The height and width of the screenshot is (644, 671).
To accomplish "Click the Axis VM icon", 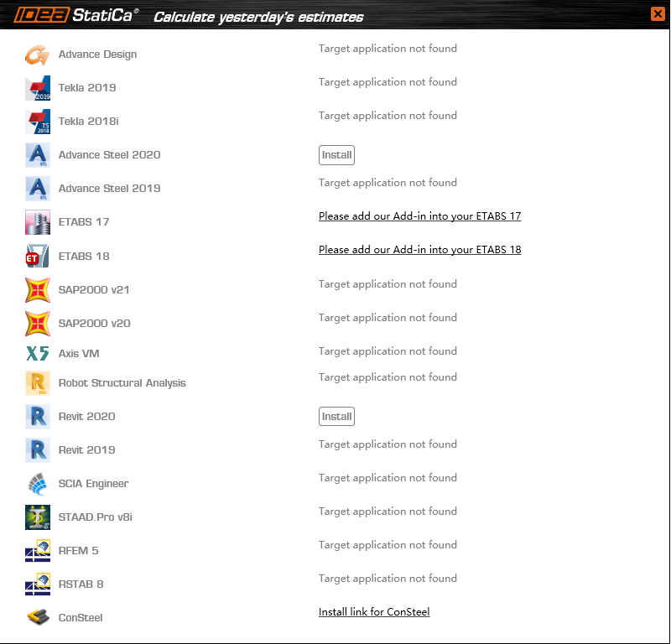I will 38,354.
